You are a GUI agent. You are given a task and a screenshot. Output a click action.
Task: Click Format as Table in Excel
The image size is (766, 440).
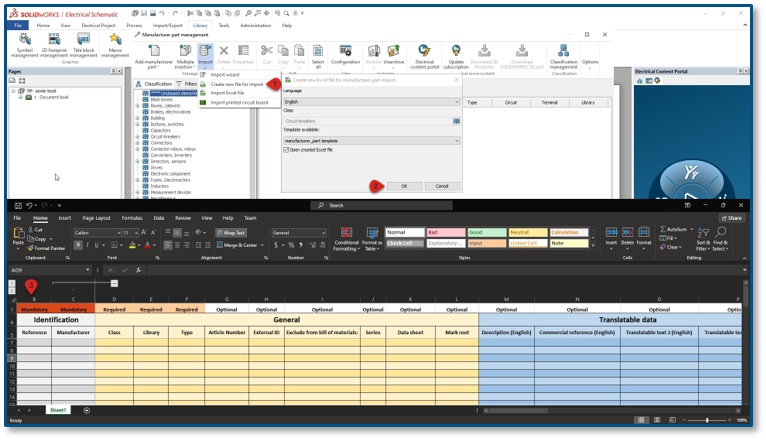[372, 239]
